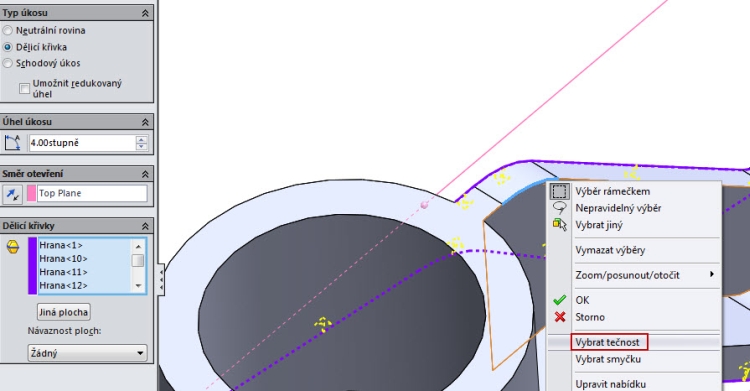
Task: Click the edge list up scroll arrow
Action: (x=138, y=246)
